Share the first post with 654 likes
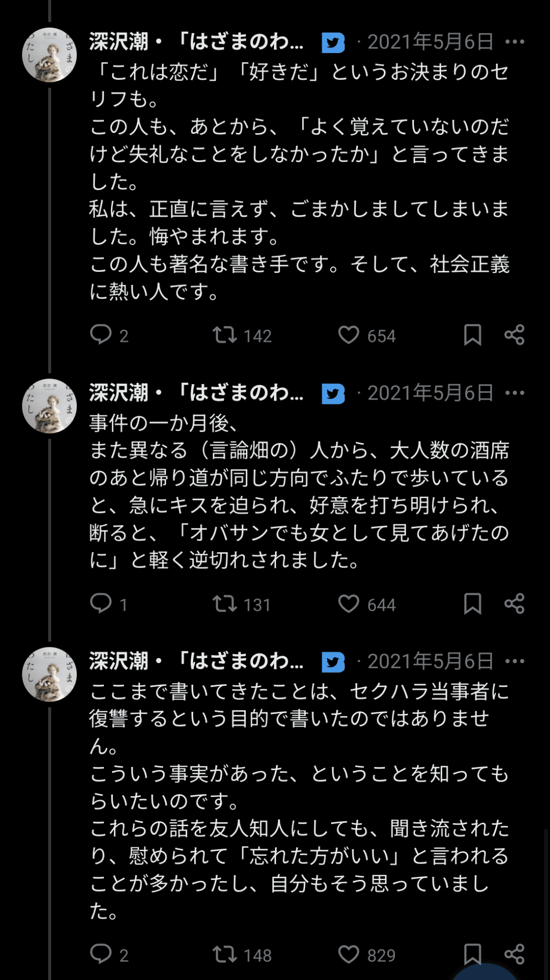The image size is (550, 980). click(x=514, y=335)
